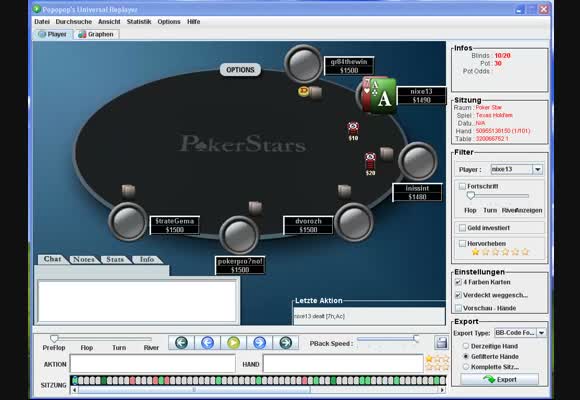Viewport: 580px width, 400px height.
Task: Enable the Geld investiert checkbox
Action: (x=462, y=228)
